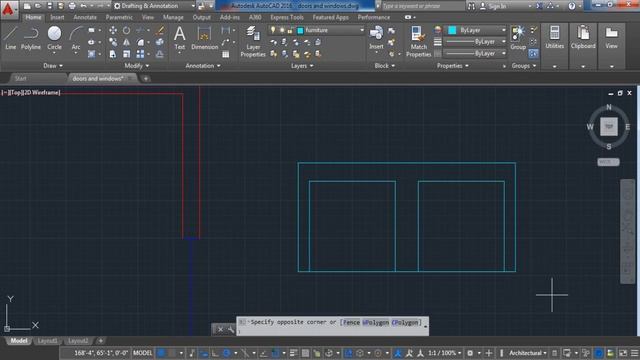The image size is (640, 360).
Task: Click the cyan layer color swatch
Action: click(x=300, y=30)
